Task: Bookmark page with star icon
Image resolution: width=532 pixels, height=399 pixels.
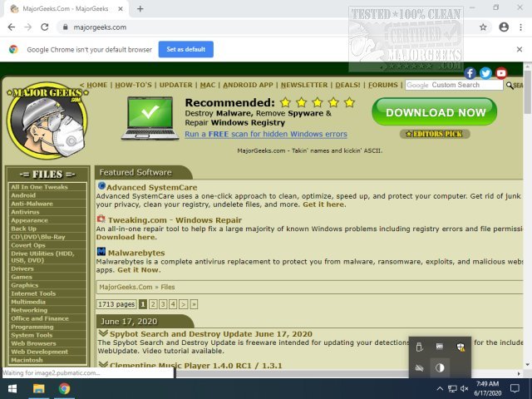Action: tap(483, 27)
